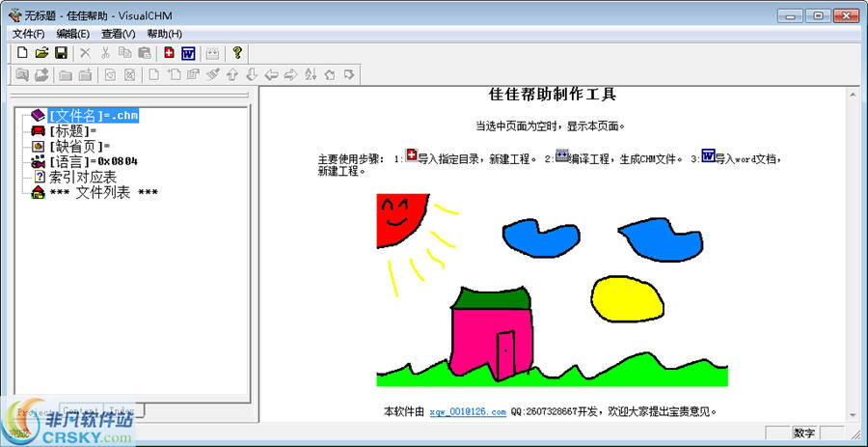Click the page properties icon

click(x=193, y=74)
